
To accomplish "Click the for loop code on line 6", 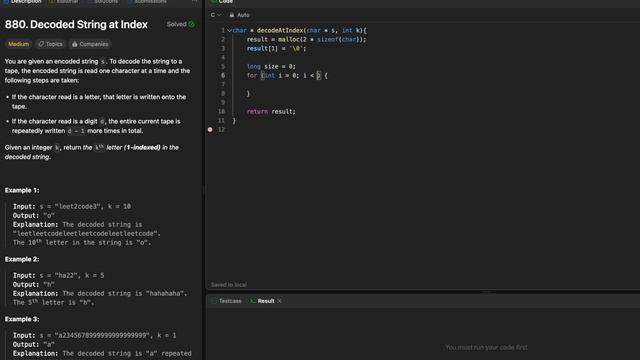I will (x=287, y=76).
